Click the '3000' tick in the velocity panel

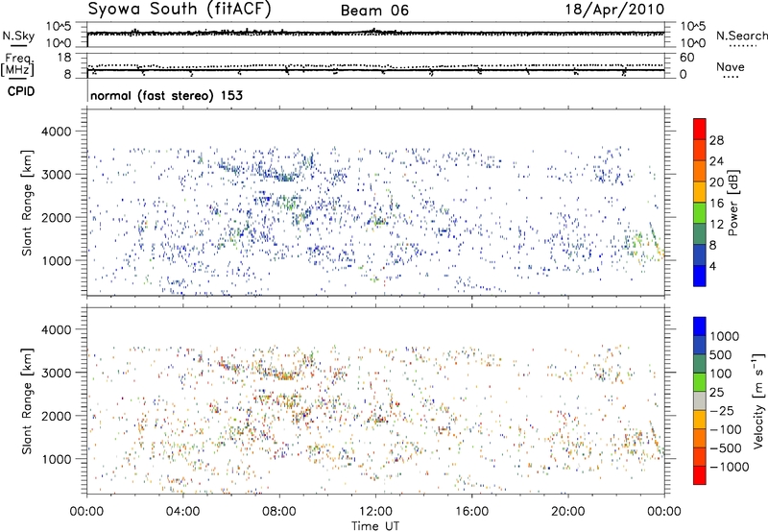[56, 373]
